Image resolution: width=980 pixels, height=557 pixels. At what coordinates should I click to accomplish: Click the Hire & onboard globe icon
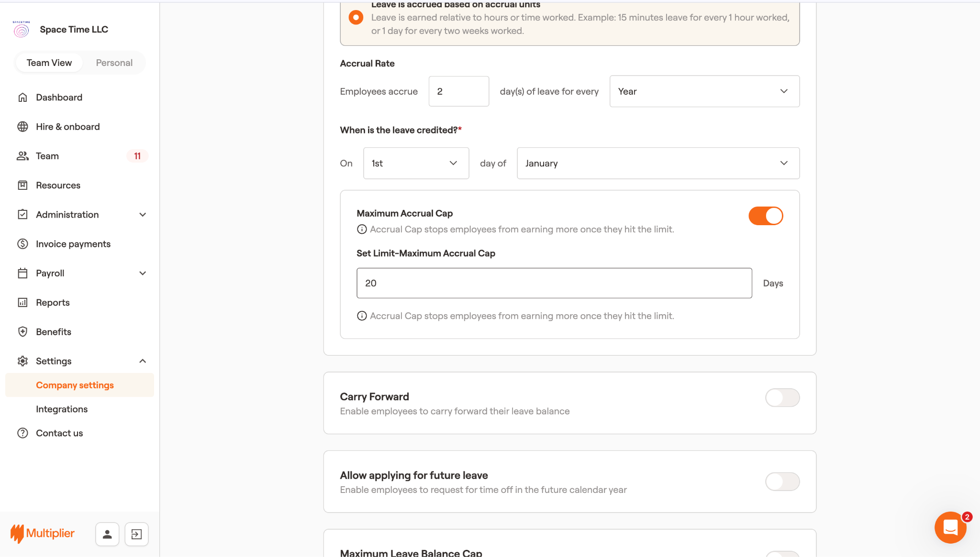tap(22, 127)
